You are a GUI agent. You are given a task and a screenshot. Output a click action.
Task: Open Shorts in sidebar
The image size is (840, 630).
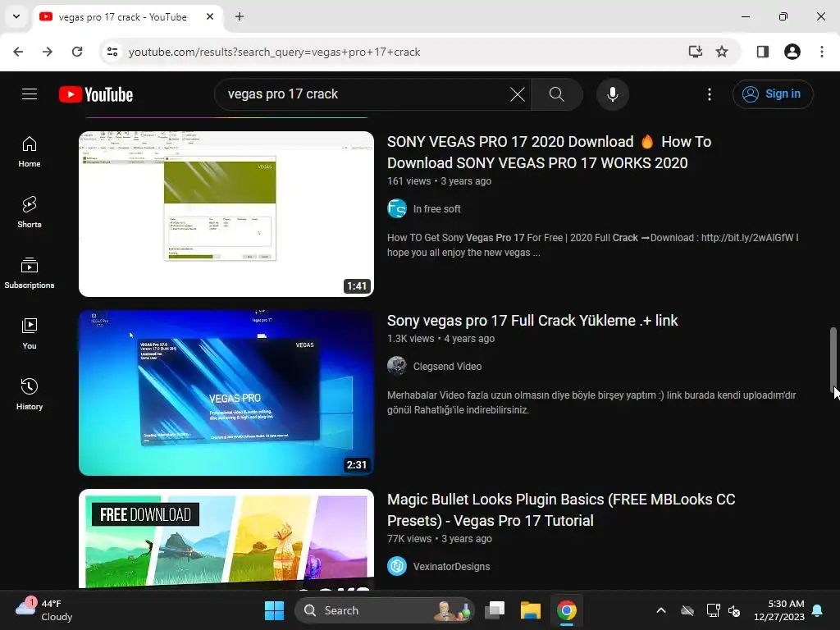(x=30, y=212)
